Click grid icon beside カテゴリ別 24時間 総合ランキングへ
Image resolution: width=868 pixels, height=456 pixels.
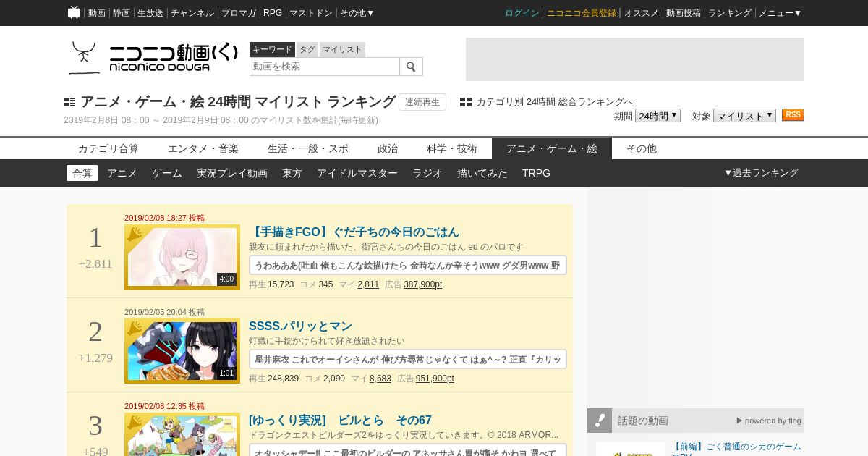(466, 102)
